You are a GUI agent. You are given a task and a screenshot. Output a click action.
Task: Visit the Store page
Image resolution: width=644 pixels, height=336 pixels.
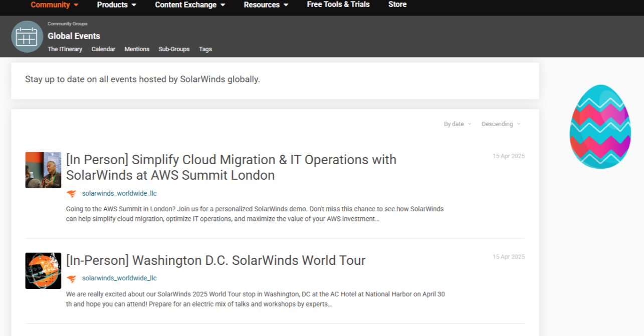pos(397,5)
